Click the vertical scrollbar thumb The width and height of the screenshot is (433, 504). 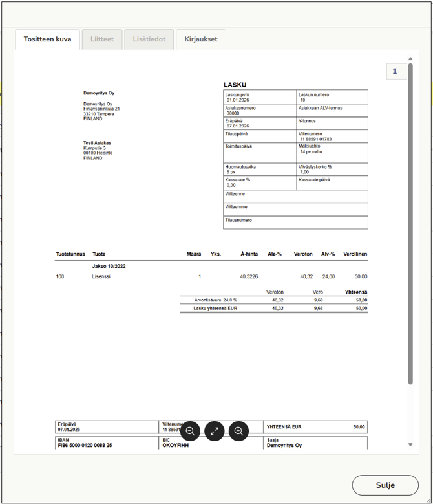click(410, 224)
